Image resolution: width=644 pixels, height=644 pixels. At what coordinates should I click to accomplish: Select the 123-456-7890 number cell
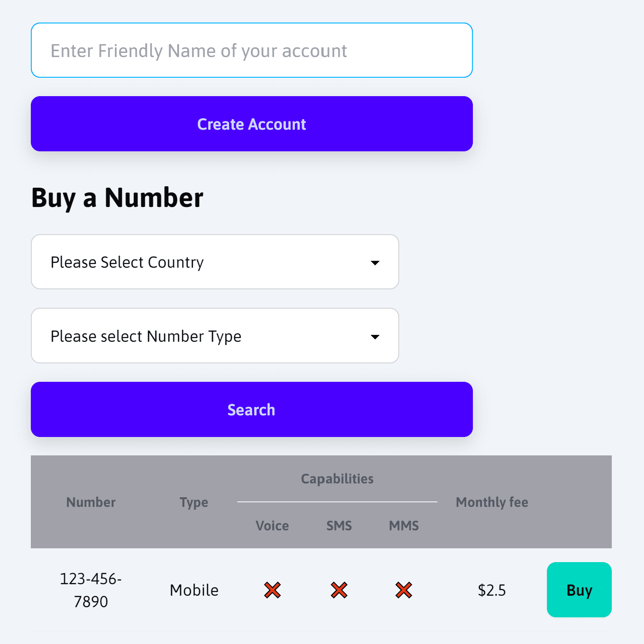point(91,590)
